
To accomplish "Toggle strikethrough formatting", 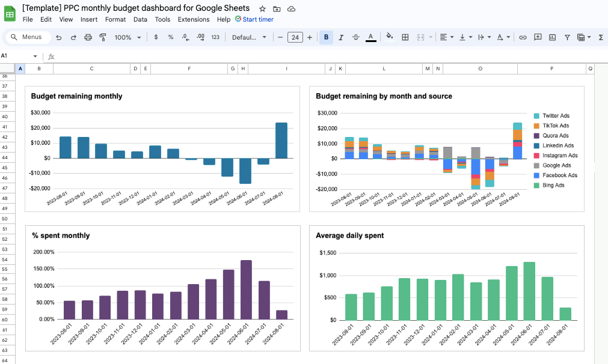I will point(355,37).
